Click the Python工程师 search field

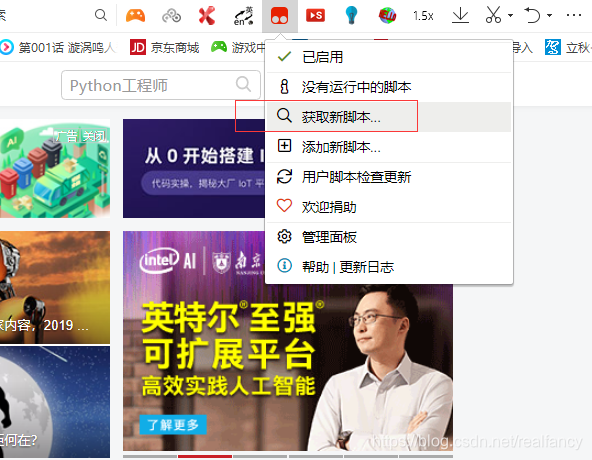161,85
